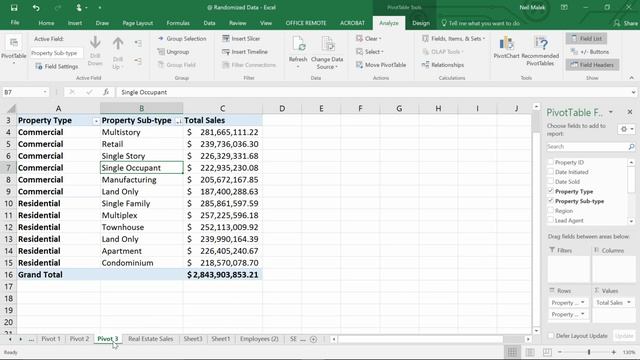Check the Date Initiated field
The width and height of the screenshot is (640, 360).
551,172
